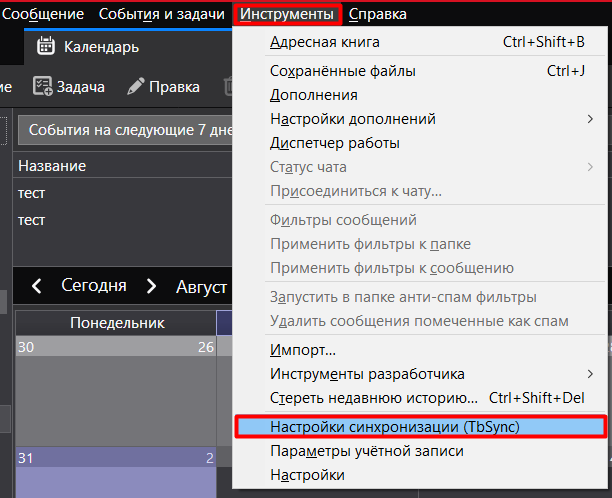Open the Help menu
Viewport: 612px width, 498px height.
379,14
